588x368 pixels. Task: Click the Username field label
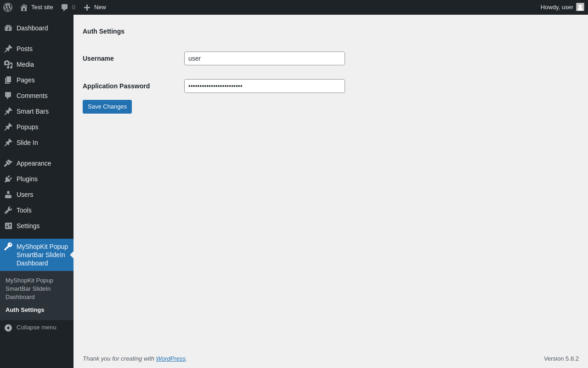tap(98, 58)
